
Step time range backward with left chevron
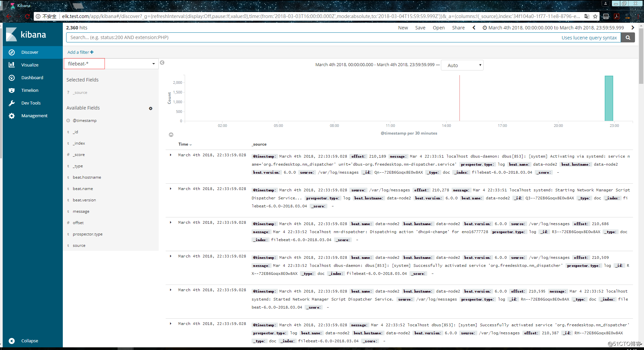474,28
